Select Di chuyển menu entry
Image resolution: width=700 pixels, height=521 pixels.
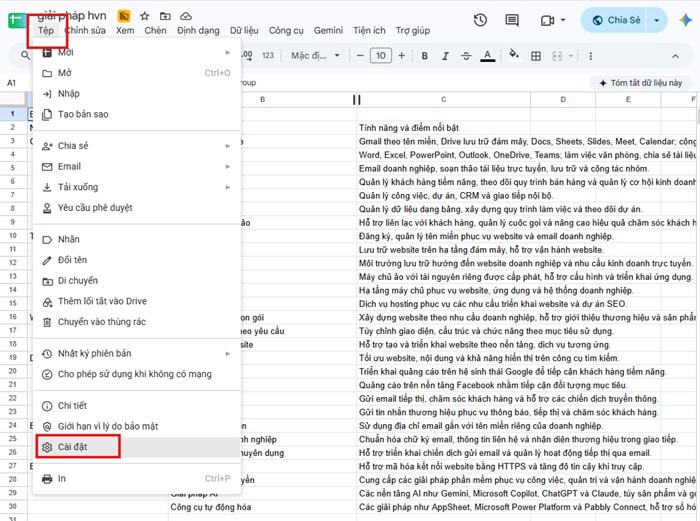pyautogui.click(x=137, y=280)
